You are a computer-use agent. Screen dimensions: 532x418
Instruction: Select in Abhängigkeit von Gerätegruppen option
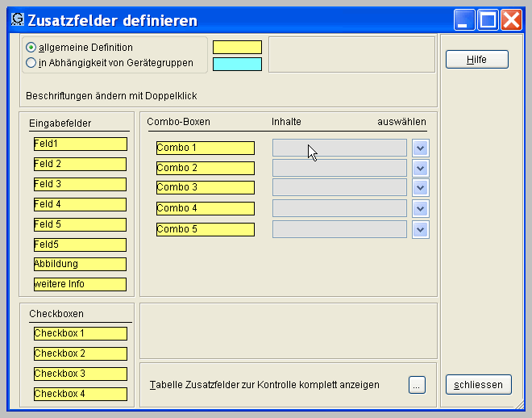point(31,63)
